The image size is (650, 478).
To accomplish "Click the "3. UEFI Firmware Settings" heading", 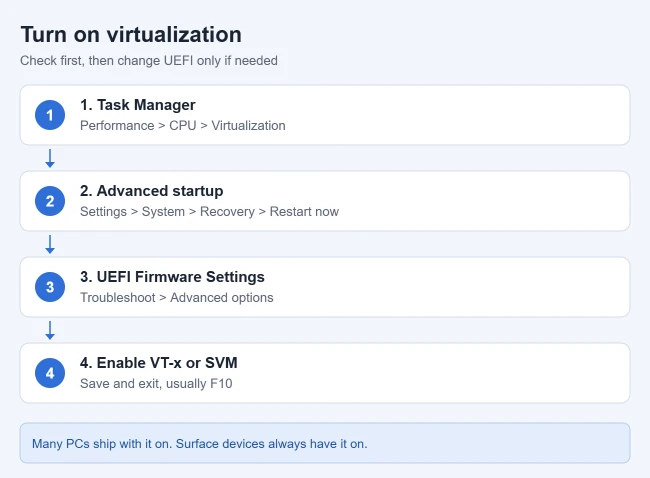I will [172, 277].
